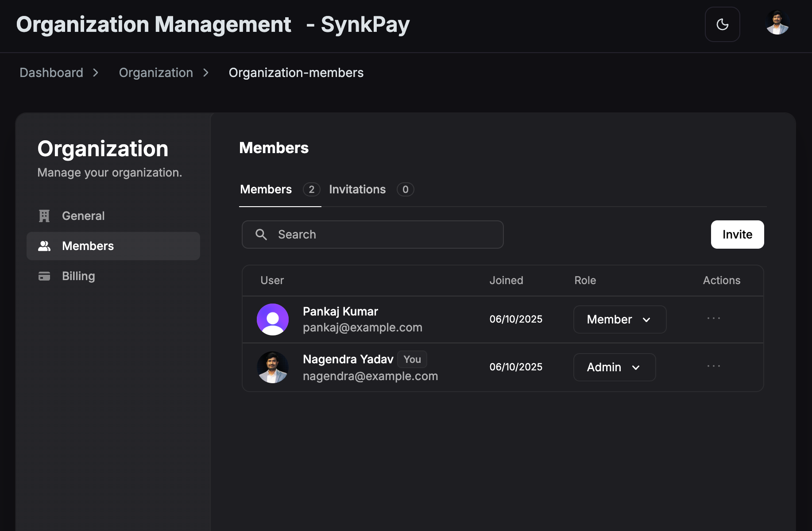Expand Pankaj Kumar's Member role dropdown
The image size is (812, 531).
pyautogui.click(x=619, y=319)
